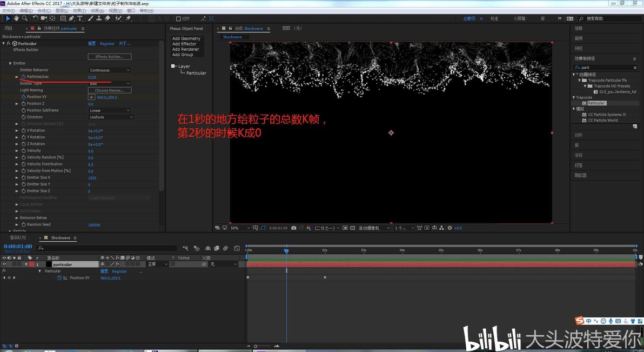The image size is (644, 352).
Task: Select the Zoom magnifier tool
Action: click(x=25, y=18)
